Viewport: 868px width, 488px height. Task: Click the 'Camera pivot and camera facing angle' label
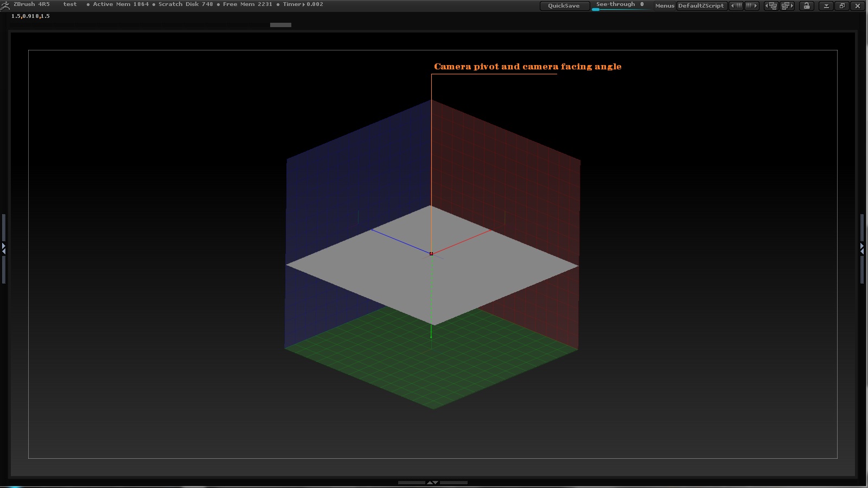click(527, 67)
